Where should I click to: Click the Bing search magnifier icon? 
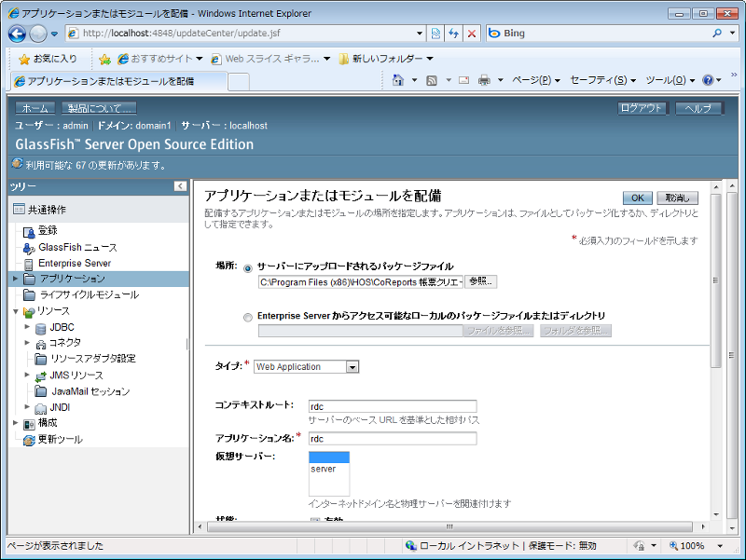tap(717, 34)
